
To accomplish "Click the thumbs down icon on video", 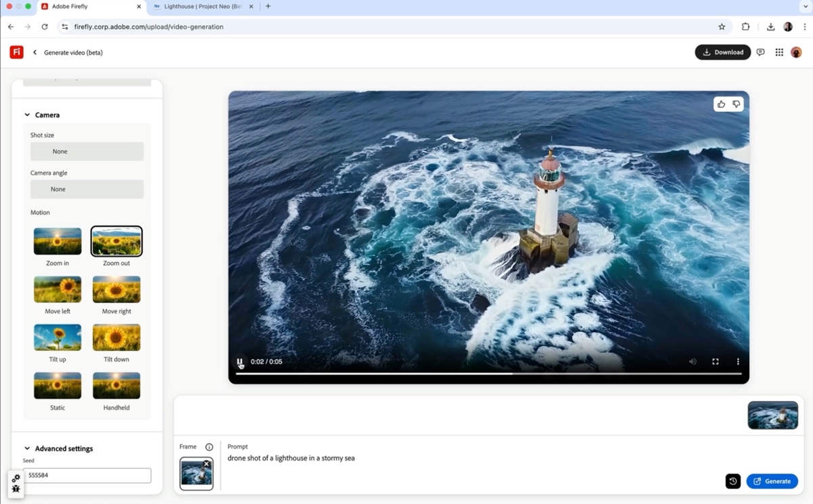I will (736, 104).
